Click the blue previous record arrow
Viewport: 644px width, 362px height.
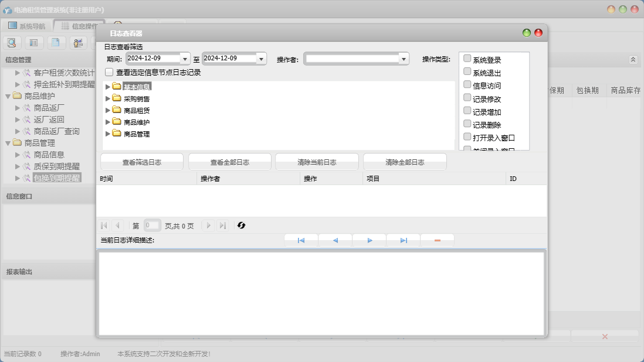click(335, 240)
